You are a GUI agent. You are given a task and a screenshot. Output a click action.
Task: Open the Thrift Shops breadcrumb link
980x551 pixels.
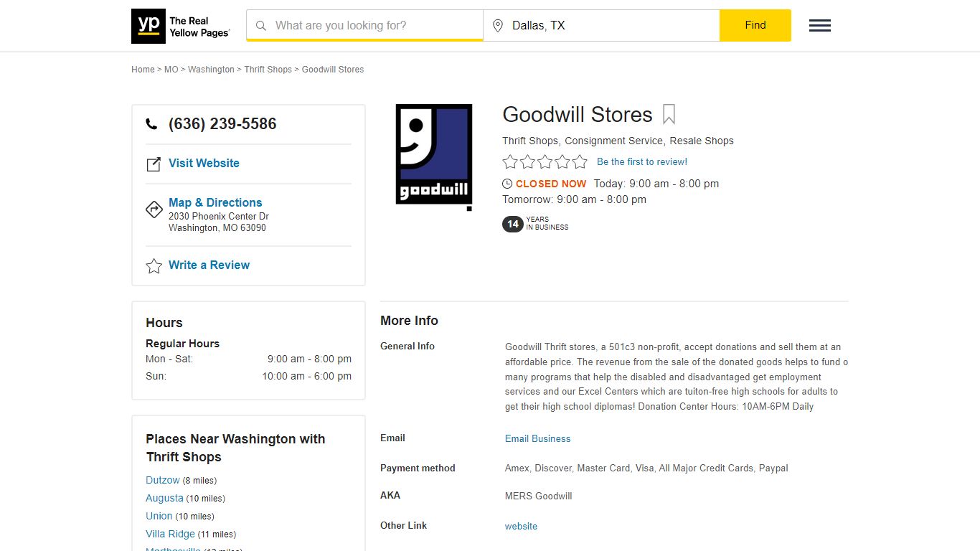268,70
